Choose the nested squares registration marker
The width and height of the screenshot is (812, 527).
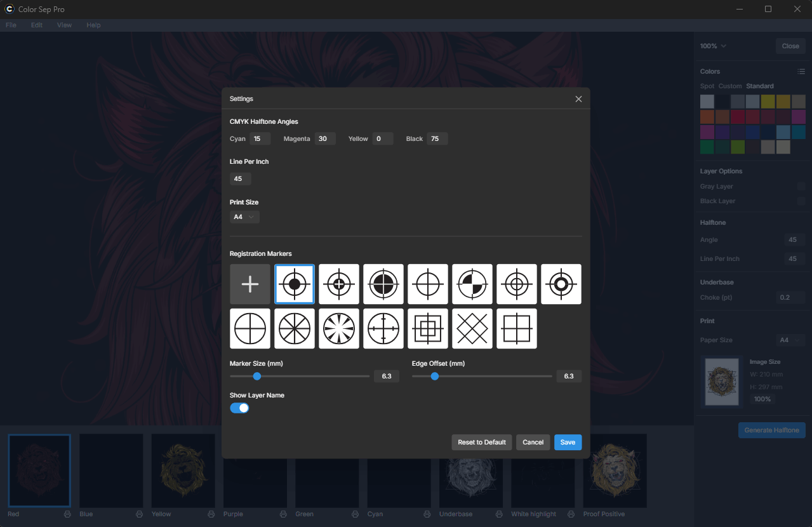coord(428,329)
